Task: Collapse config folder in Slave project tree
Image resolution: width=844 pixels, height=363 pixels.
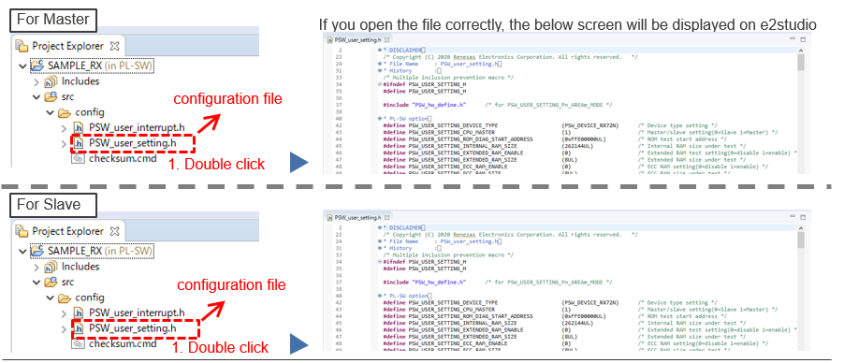Action: coord(50,298)
